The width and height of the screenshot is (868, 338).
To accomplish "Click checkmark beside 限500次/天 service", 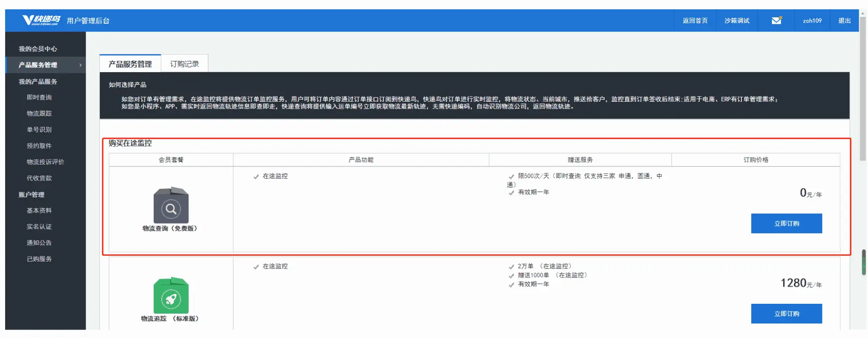I will pyautogui.click(x=511, y=177).
